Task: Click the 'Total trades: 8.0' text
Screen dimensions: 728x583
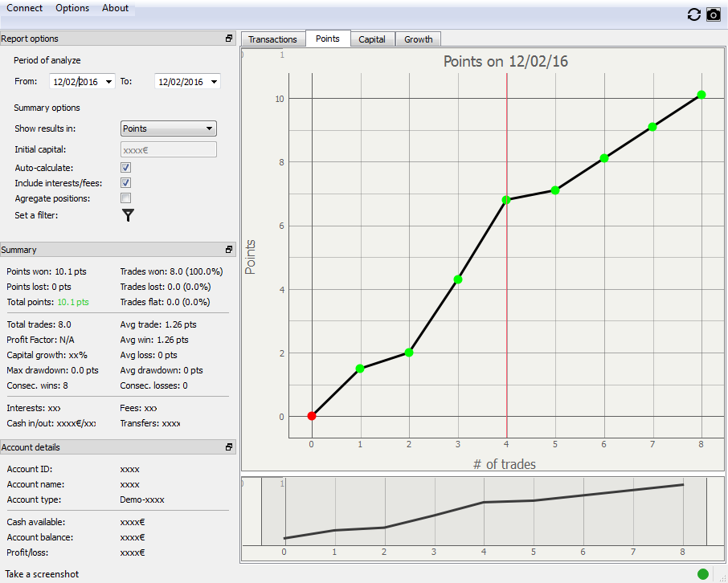Action: coord(39,324)
